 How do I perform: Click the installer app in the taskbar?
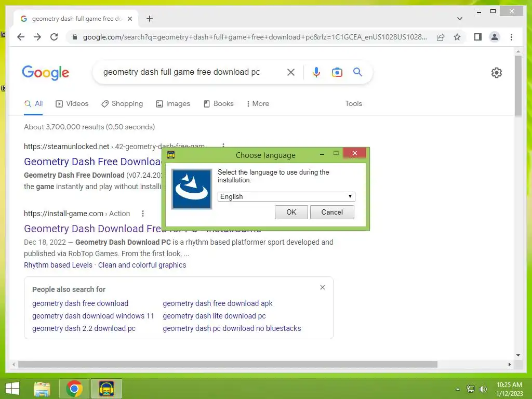[x=106, y=389]
